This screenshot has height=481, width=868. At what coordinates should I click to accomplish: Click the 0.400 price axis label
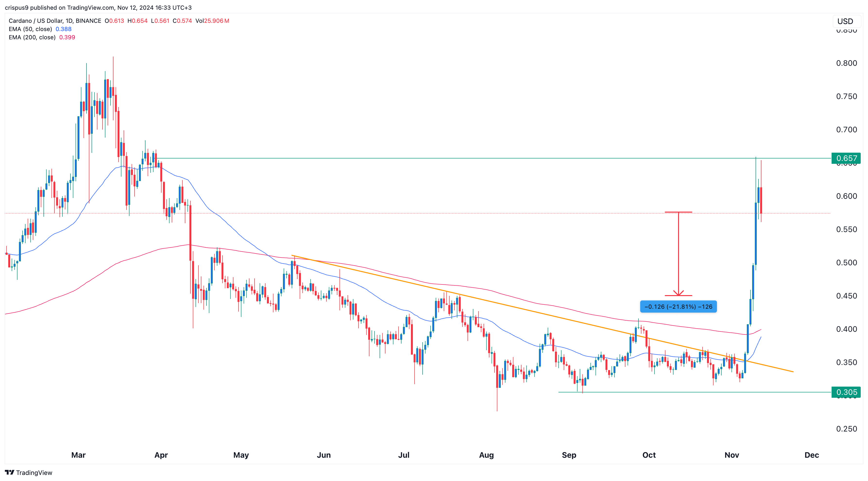846,329
